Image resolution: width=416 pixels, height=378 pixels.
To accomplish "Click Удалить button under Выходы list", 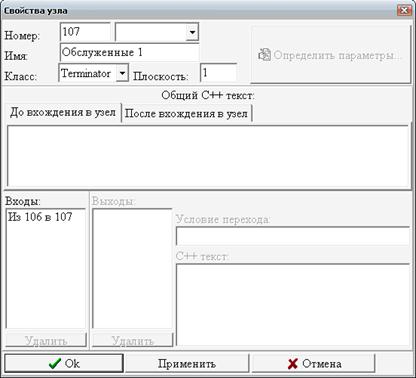I will [x=133, y=340].
